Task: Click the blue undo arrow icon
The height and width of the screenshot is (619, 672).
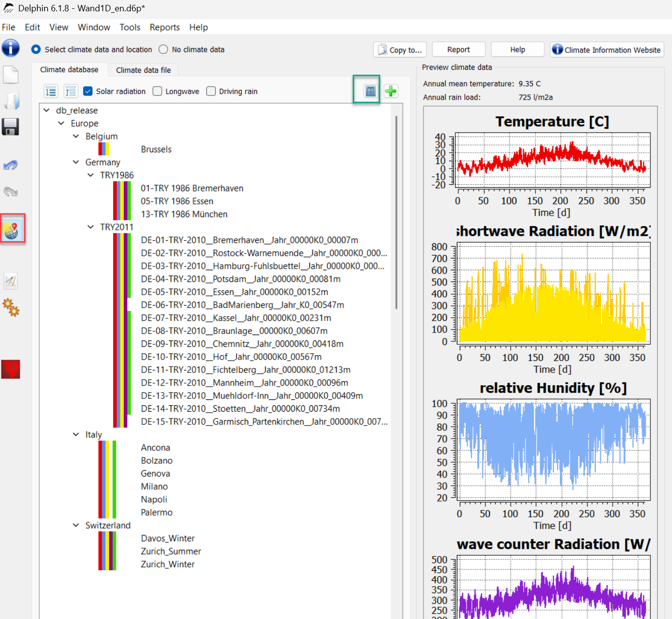Action: click(x=11, y=165)
